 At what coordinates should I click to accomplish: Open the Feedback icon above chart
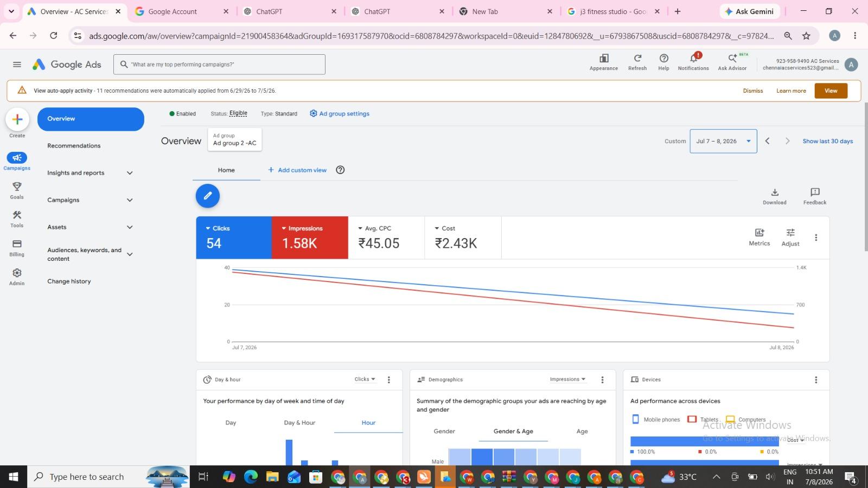(x=815, y=192)
